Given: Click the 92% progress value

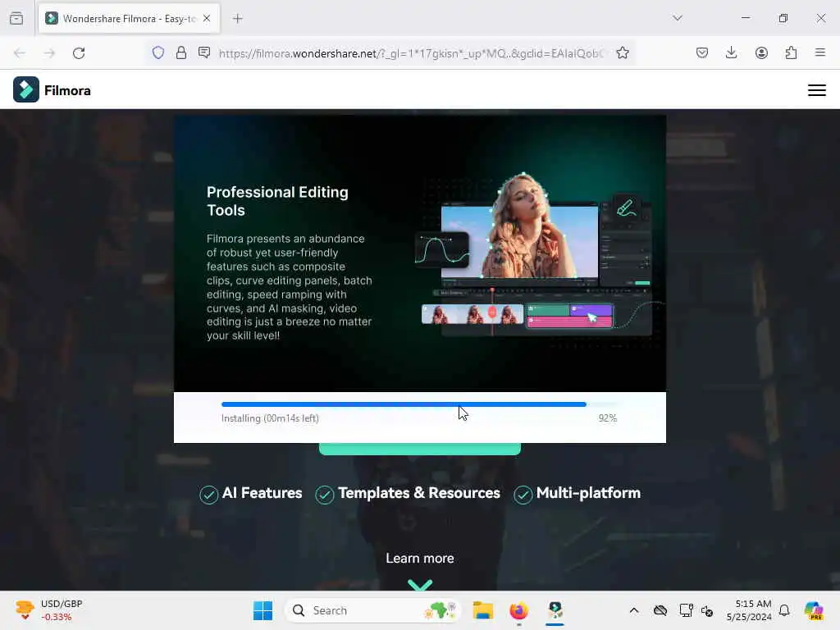Looking at the screenshot, I should pos(608,418).
